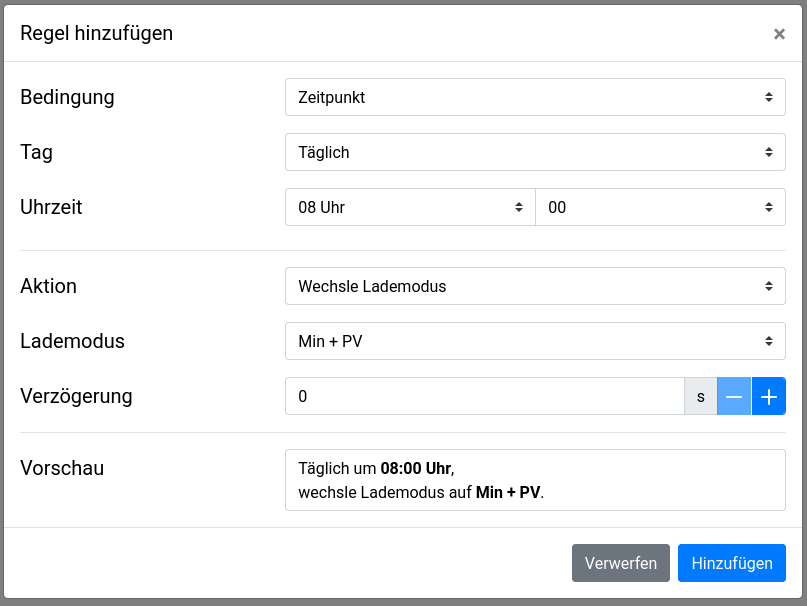Viewport: 807px width, 606px height.
Task: Click the Lademodus field label
Action: click(73, 341)
